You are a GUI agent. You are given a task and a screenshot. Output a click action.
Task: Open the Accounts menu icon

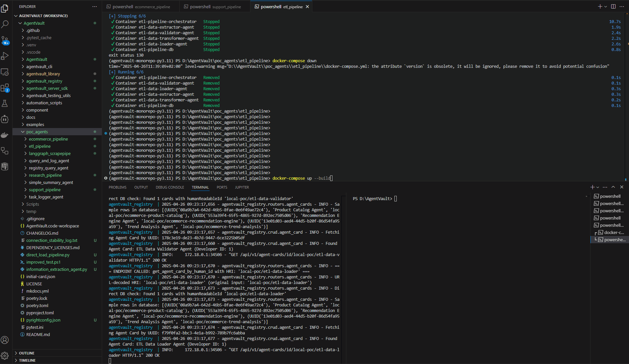tap(5, 340)
